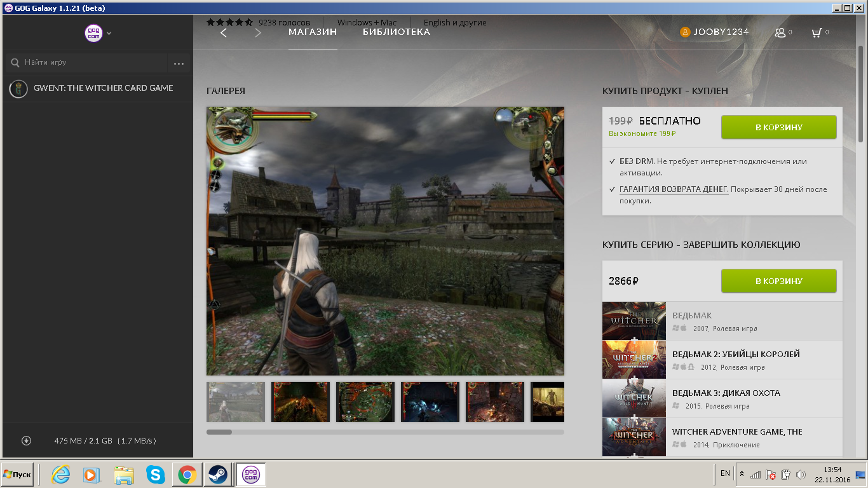Open Action Center flag tray icon
The height and width of the screenshot is (488, 868).
click(x=770, y=475)
